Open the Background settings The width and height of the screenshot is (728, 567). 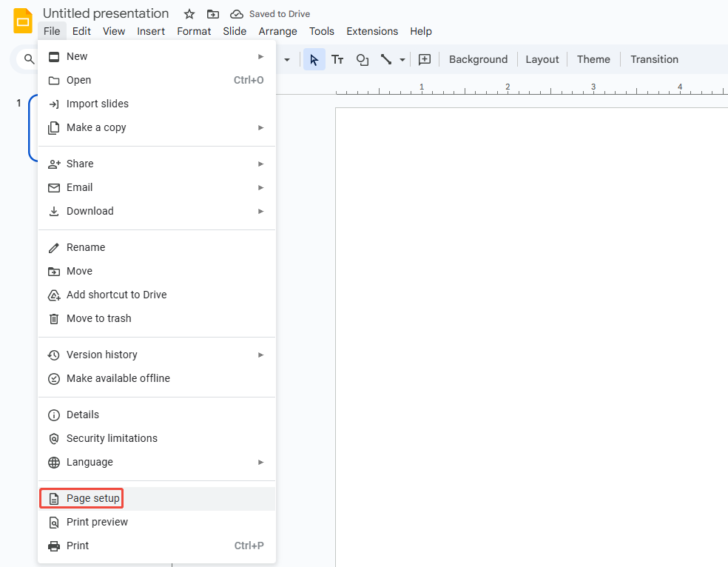[x=478, y=59]
